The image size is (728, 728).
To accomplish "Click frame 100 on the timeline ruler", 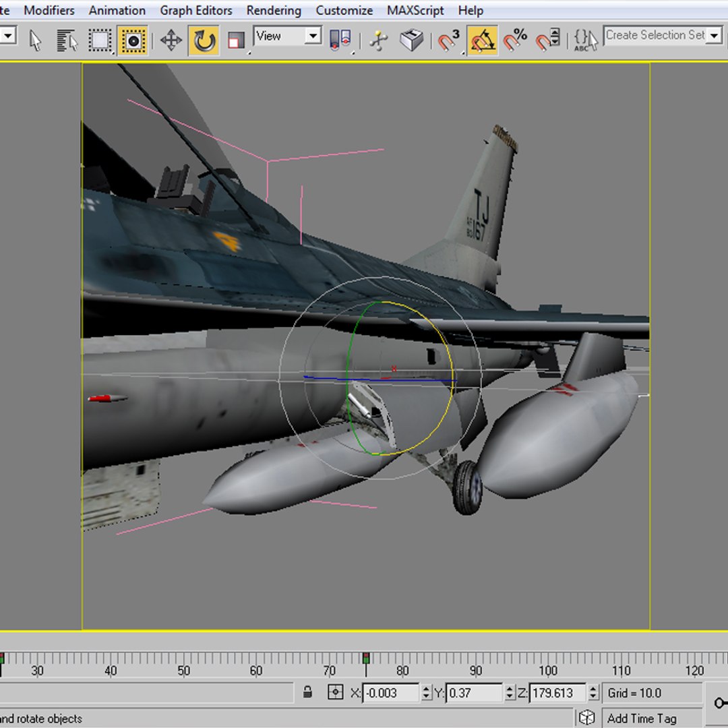I will pyautogui.click(x=547, y=671).
